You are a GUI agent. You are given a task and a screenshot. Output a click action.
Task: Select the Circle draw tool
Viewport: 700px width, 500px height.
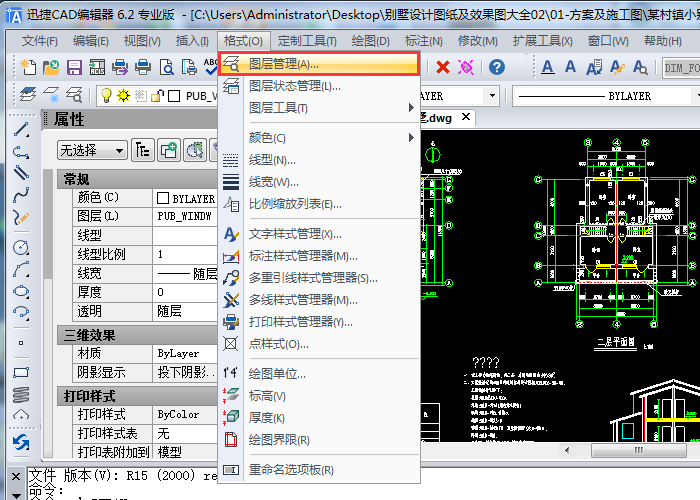(x=21, y=247)
